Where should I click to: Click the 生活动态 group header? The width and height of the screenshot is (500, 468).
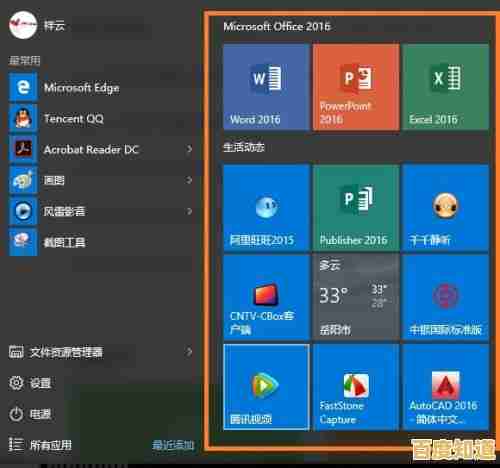pyautogui.click(x=244, y=147)
